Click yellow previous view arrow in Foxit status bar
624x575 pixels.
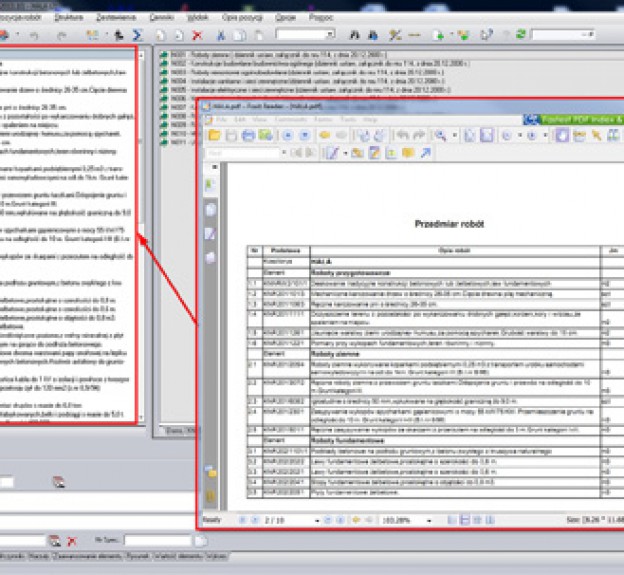coord(356,520)
